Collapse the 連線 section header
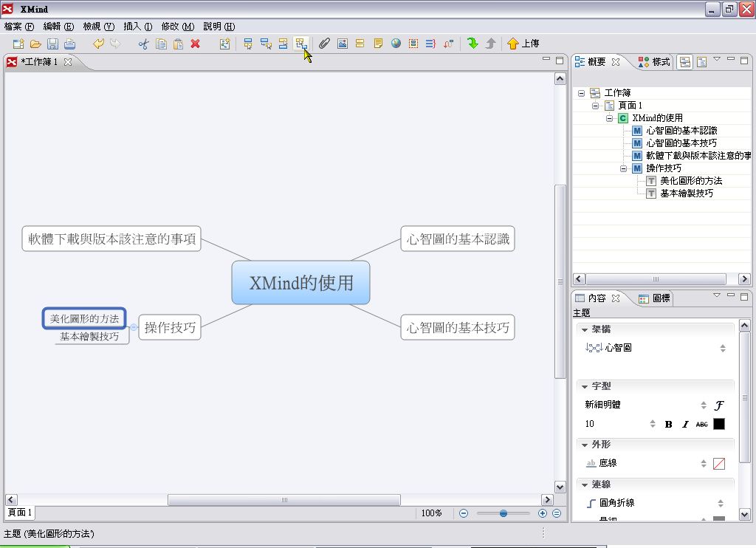Image resolution: width=756 pixels, height=548 pixels. [x=585, y=484]
